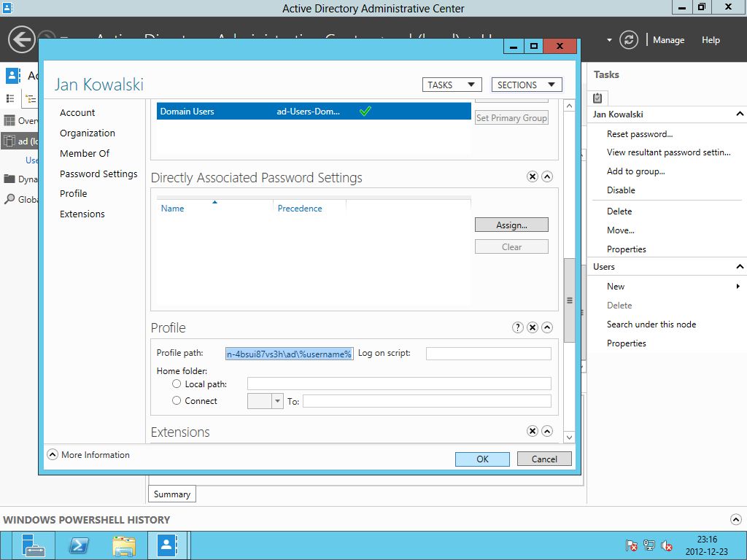Click the Local path text field
This screenshot has height=560, width=747.
399,384
